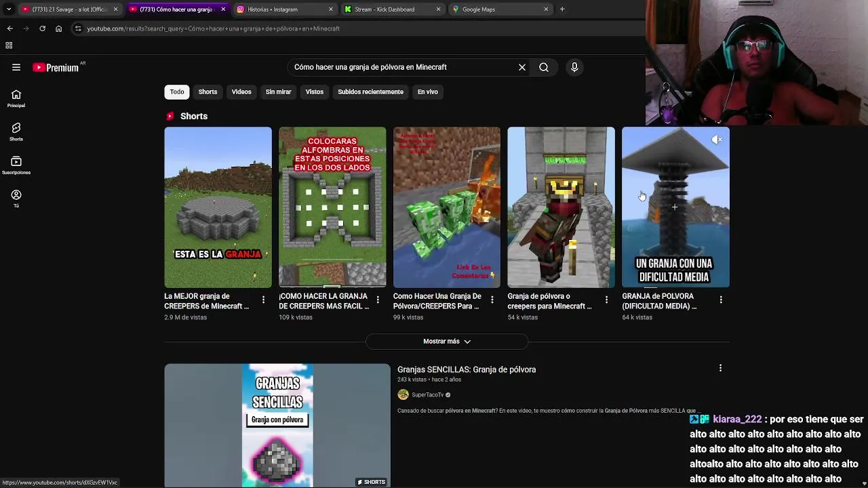This screenshot has width=868, height=488.
Task: Open La MEJOR granja de CREEPERS title
Action: (207, 301)
